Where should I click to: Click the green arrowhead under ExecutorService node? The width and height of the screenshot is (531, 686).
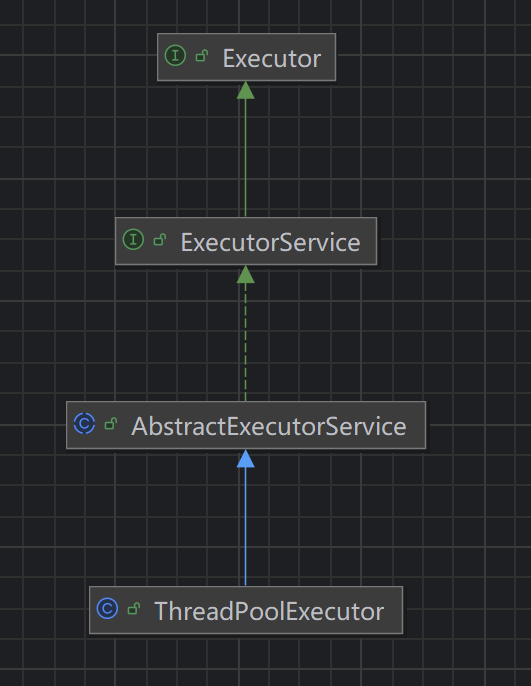pos(245,274)
